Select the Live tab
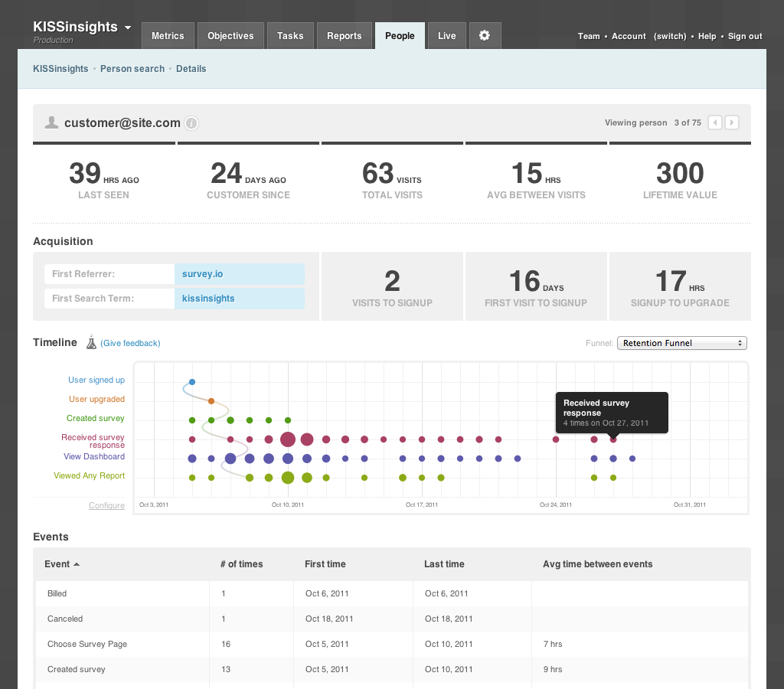Viewport: 784px width, 689px height. pyautogui.click(x=447, y=36)
